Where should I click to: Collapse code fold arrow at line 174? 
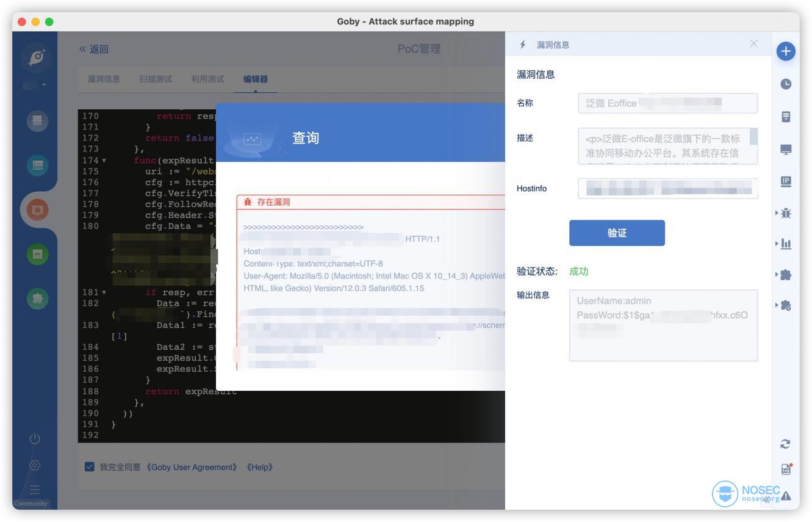tap(104, 161)
